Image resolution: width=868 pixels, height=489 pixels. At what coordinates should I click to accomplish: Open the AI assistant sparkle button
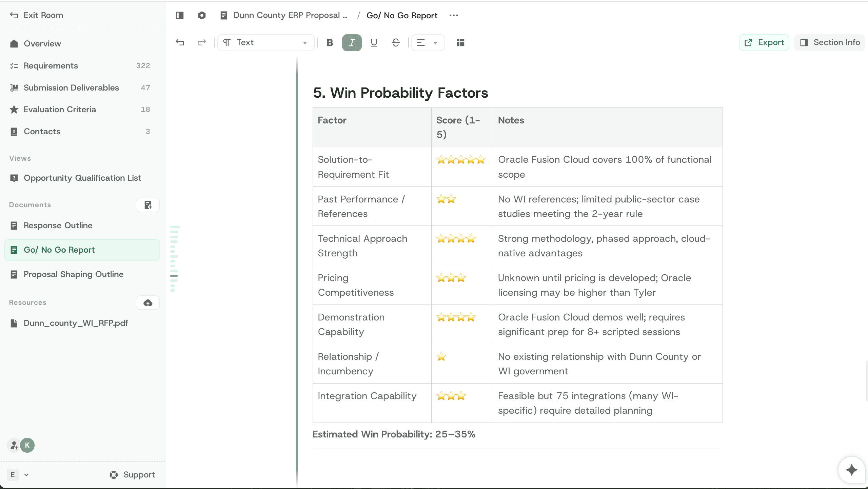pyautogui.click(x=851, y=470)
